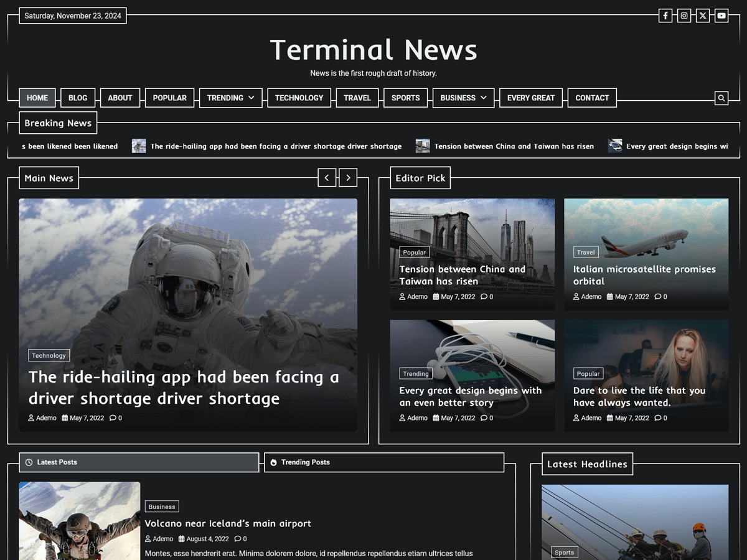Click August 4, 2022 date on Volcano post
Viewport: 747px width, 560px height.
click(x=204, y=539)
